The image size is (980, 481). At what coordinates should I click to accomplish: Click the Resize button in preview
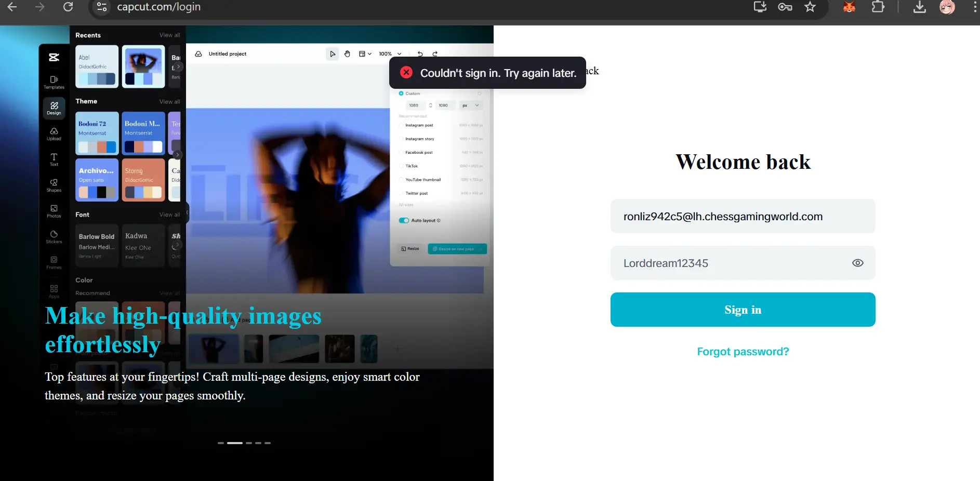coord(410,249)
